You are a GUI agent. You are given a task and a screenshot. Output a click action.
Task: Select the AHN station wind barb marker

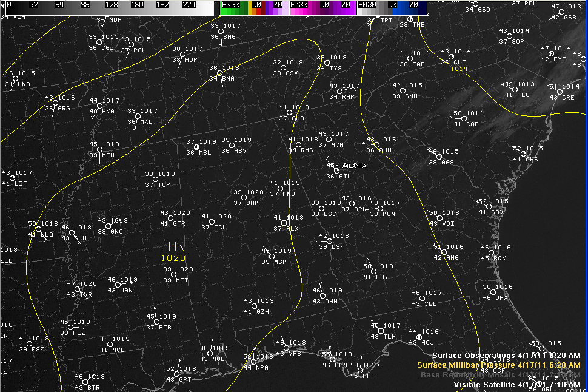(x=376, y=145)
